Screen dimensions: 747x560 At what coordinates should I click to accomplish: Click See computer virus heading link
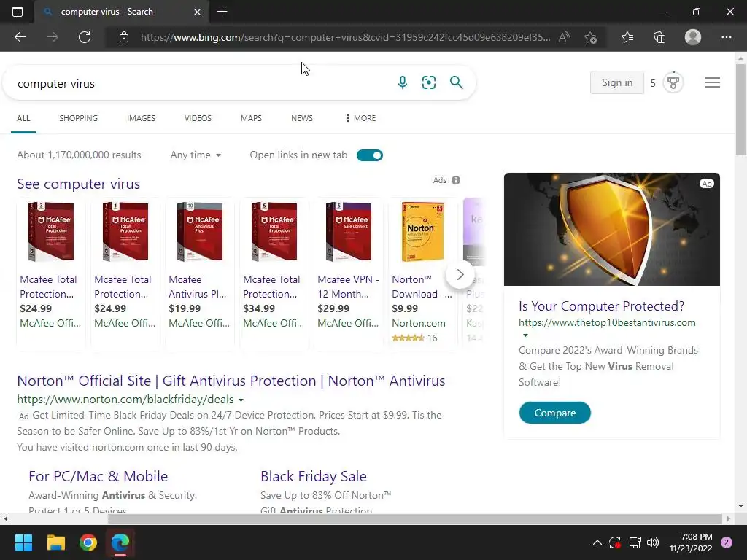click(x=79, y=184)
